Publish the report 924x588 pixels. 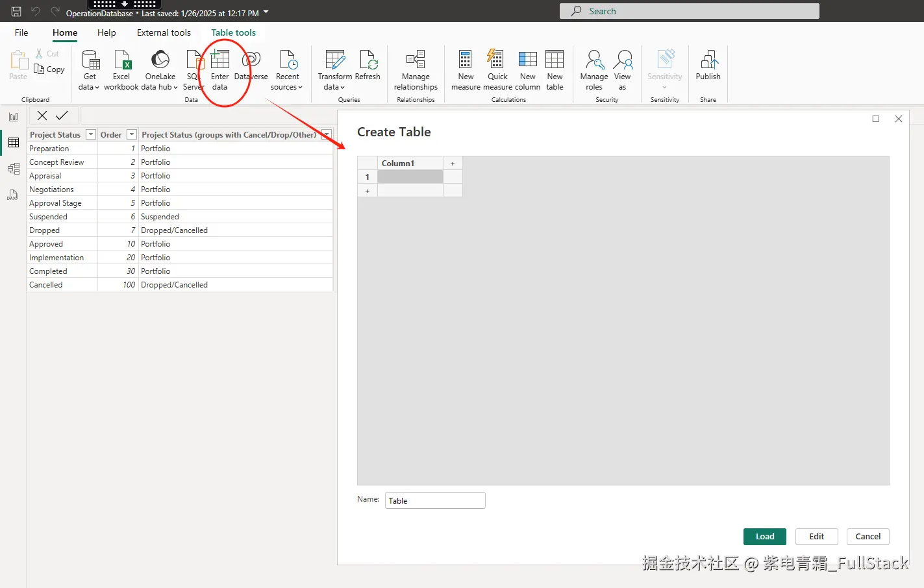click(x=708, y=65)
